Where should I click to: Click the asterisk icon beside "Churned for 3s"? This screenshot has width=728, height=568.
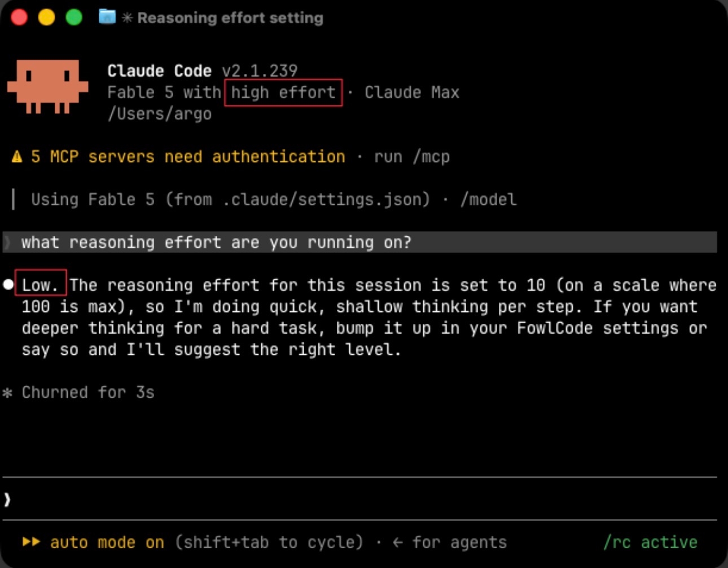[x=8, y=392]
